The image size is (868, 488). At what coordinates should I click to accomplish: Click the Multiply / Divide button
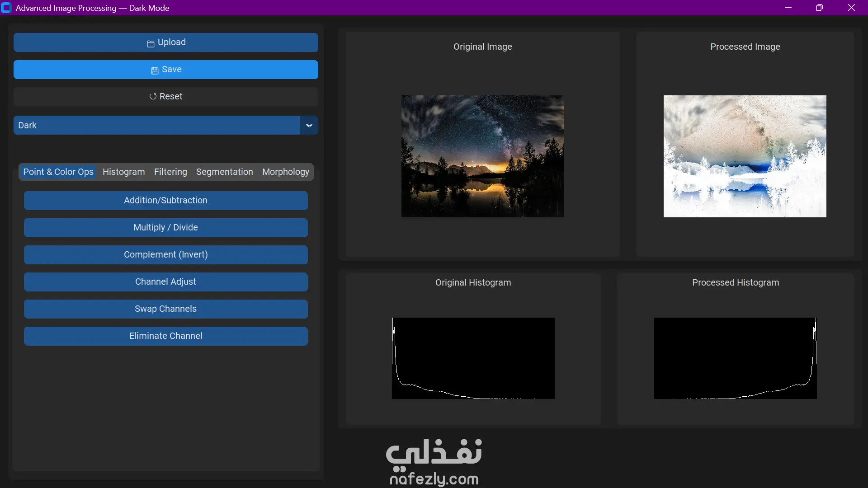(x=165, y=228)
